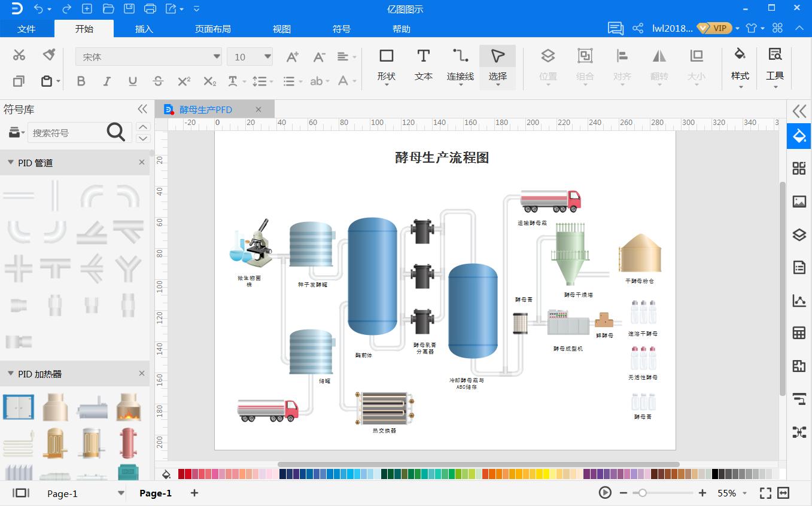Open the 工具 tools panel
Image resolution: width=812 pixels, height=506 pixels.
(775, 66)
